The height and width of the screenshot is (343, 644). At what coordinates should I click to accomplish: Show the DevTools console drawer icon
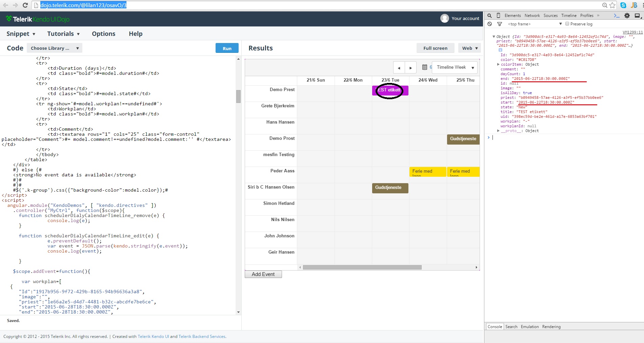click(617, 16)
